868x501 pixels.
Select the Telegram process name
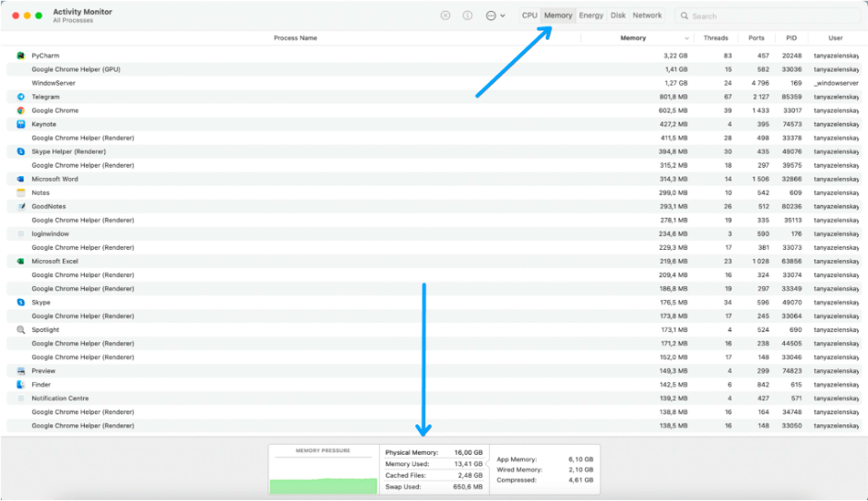[45, 97]
